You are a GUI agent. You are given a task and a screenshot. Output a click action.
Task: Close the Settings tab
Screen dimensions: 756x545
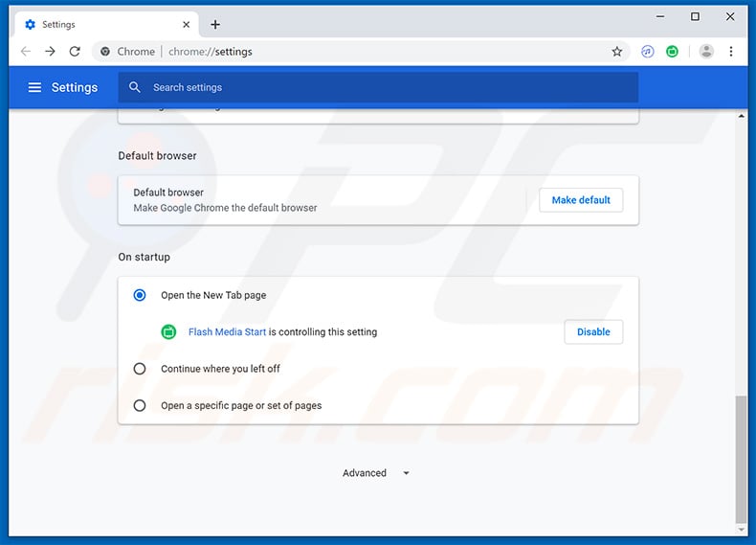pos(186,25)
